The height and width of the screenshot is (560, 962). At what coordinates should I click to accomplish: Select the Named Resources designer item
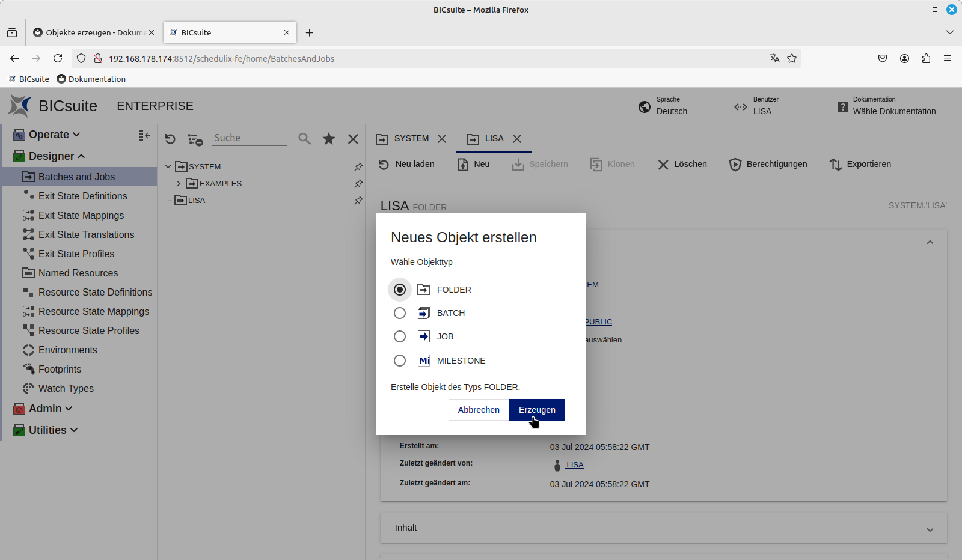tap(78, 273)
